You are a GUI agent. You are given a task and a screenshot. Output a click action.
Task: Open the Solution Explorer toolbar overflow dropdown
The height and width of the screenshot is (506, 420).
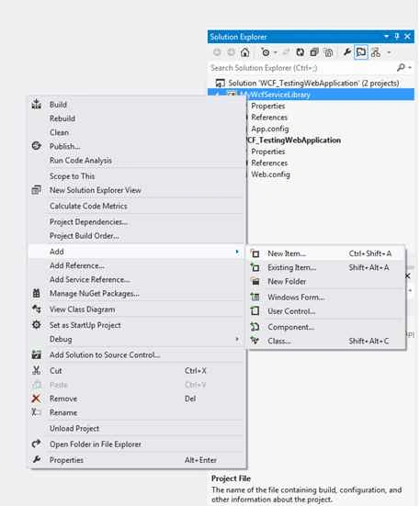point(389,52)
